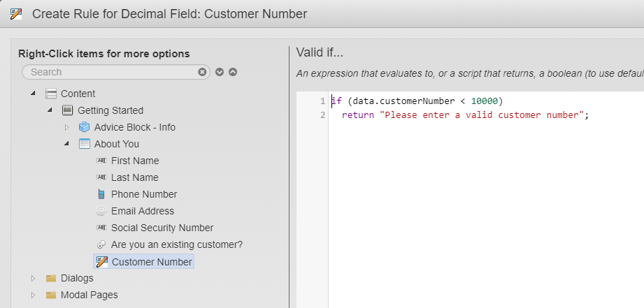
Task: Select Social Security Number item
Action: pos(162,228)
